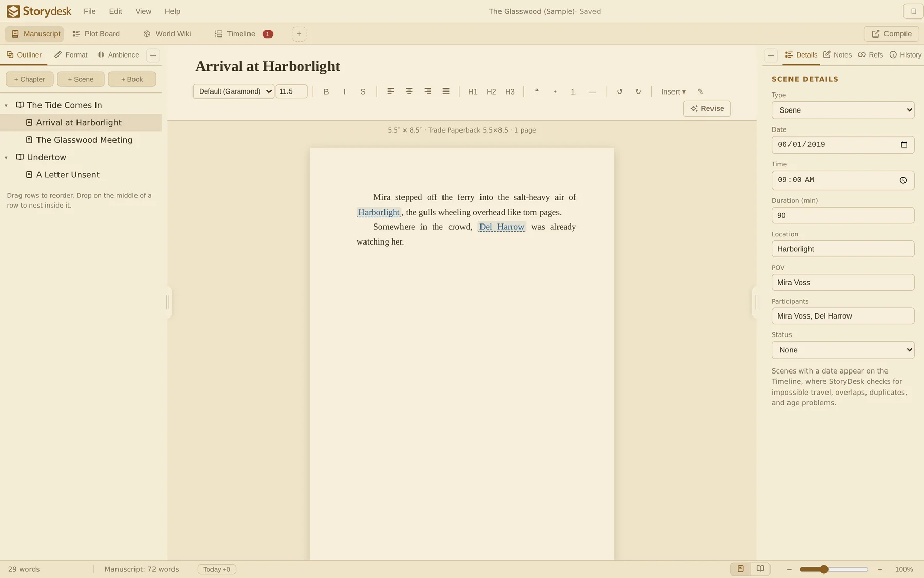
Task: Collapse The Tide Comes In chapter
Action: tap(6, 105)
